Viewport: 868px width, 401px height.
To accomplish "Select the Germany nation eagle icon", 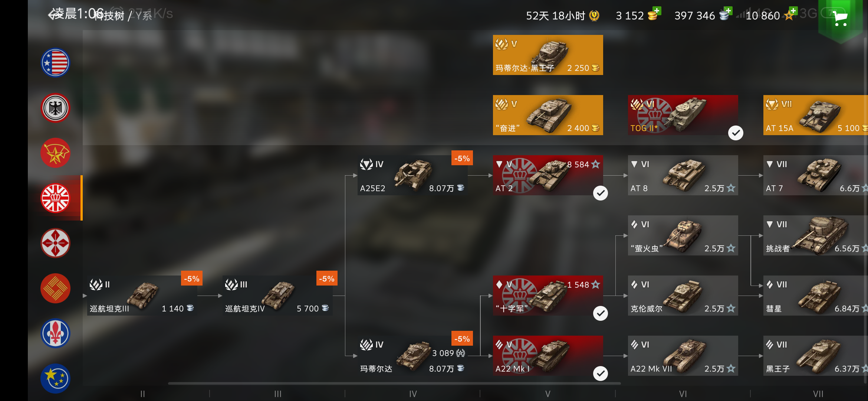I will 55,108.
